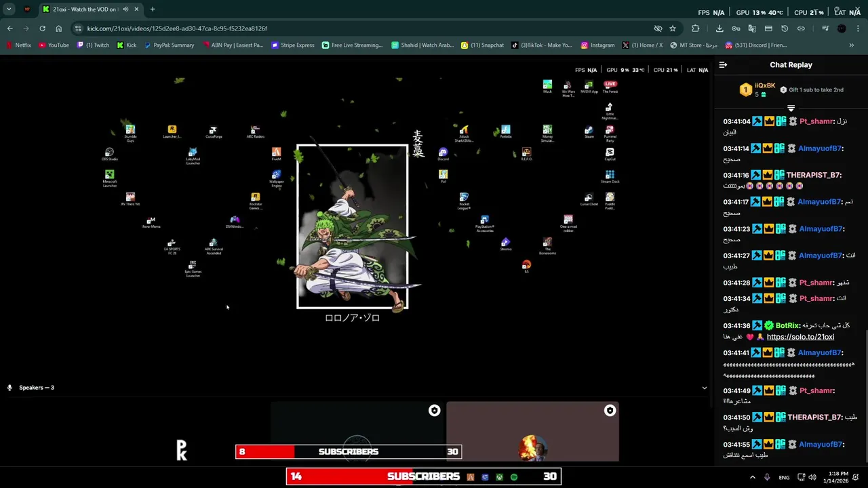Open the Discord bookmark
This screenshot has height=488, width=868.
(x=755, y=45)
